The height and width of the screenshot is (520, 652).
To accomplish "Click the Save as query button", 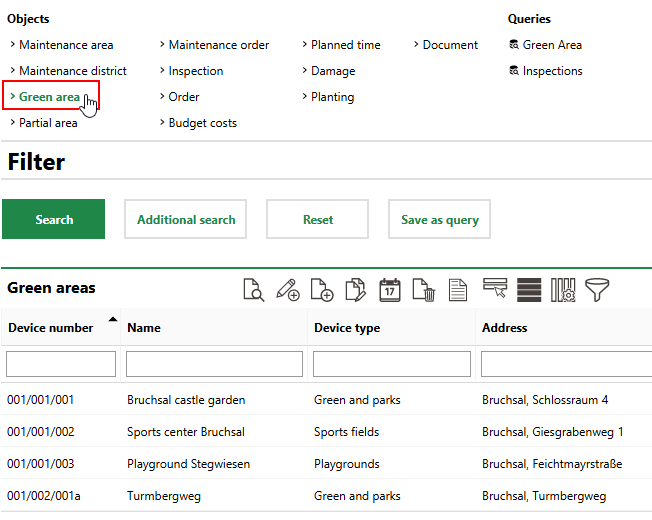I will [x=439, y=219].
